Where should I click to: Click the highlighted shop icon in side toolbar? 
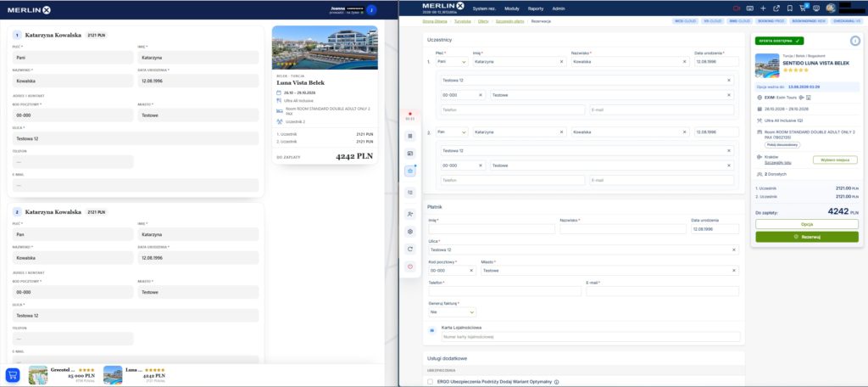point(410,171)
